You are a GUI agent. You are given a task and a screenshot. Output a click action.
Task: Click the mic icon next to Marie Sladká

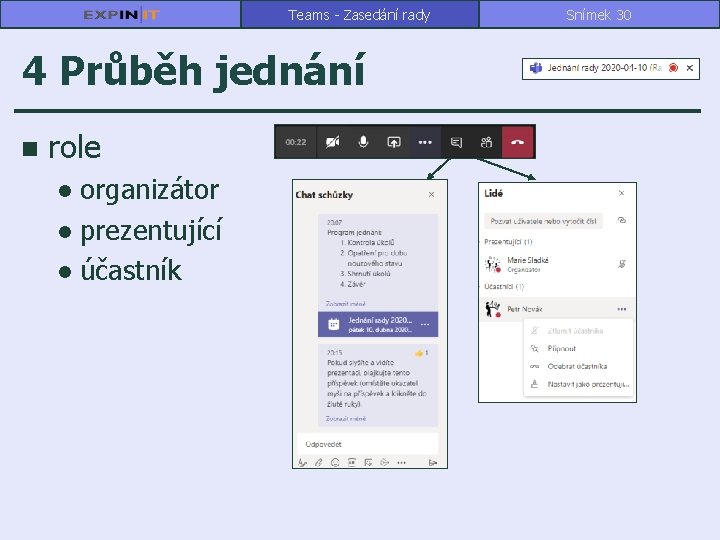point(622,264)
